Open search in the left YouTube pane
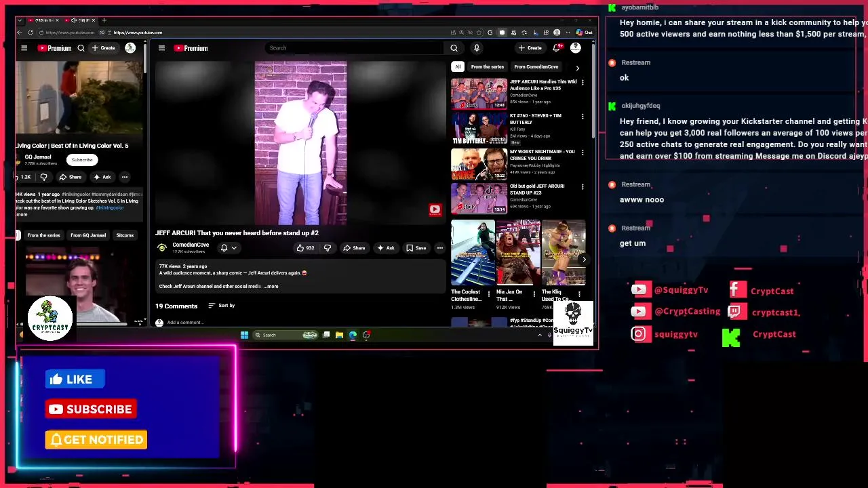 point(81,48)
